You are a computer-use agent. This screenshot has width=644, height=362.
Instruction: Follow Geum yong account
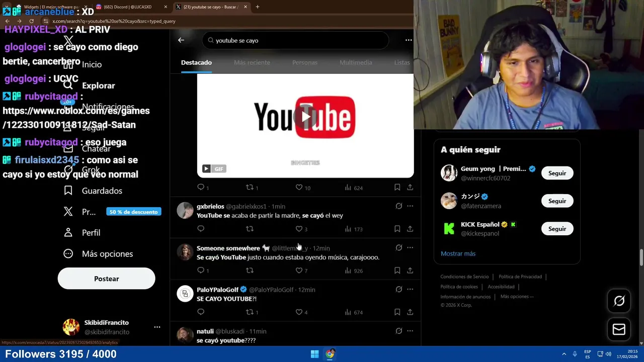(557, 173)
